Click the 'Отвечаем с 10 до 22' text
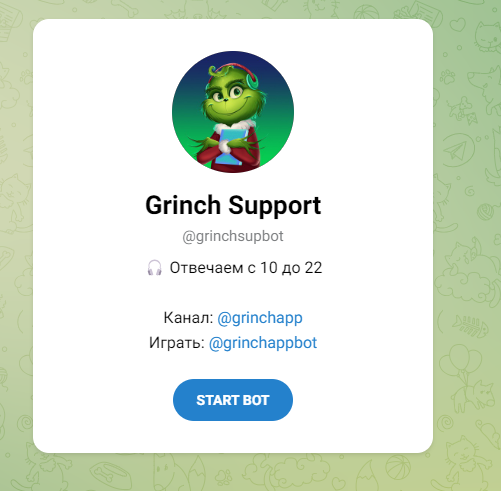The height and width of the screenshot is (491, 501). pyautogui.click(x=246, y=268)
